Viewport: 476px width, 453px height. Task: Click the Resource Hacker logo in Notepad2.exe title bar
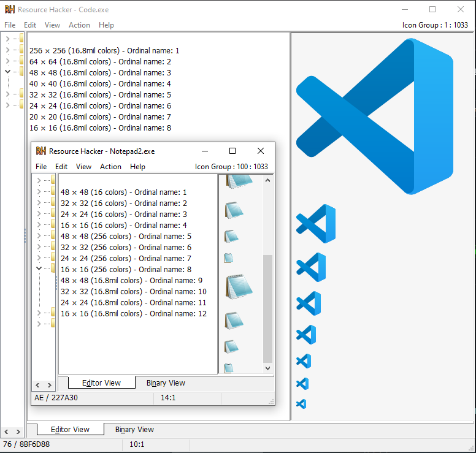41,151
